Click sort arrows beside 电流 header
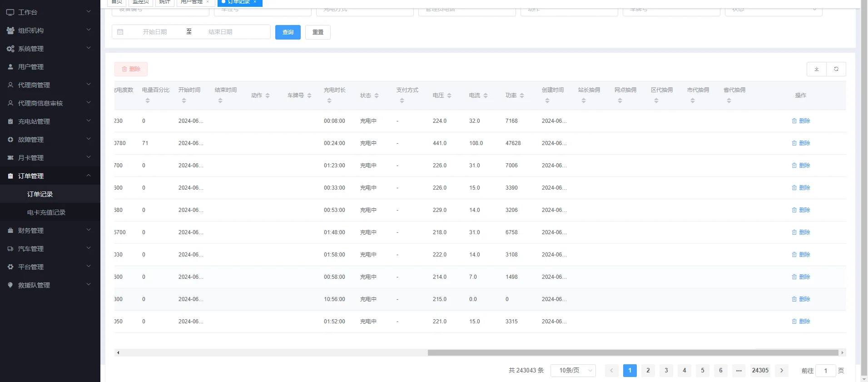868x382 pixels. pos(486,95)
